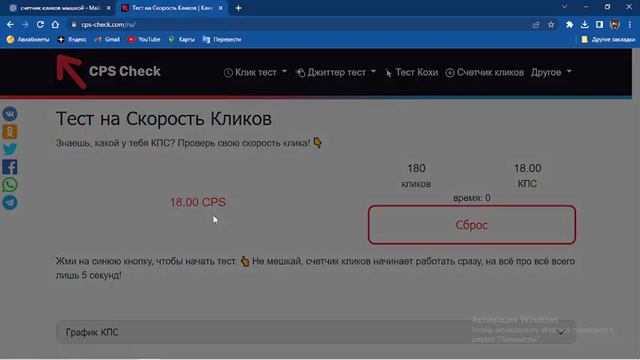Switch to Тест на Скорость Кликов tab
Viewport: 640px width, 360px height.
[171, 8]
